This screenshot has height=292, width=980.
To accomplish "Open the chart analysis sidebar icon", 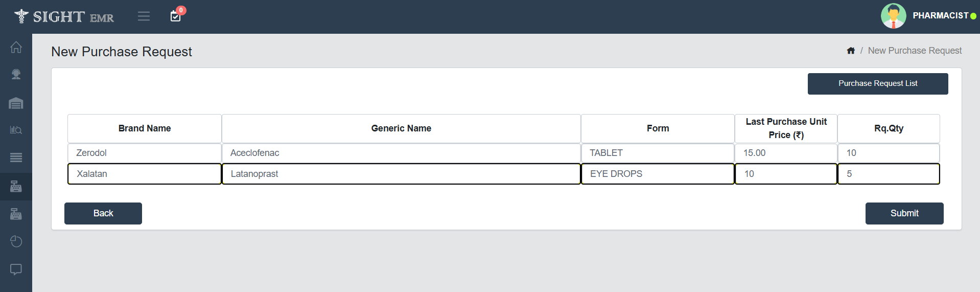I will pyautogui.click(x=16, y=130).
